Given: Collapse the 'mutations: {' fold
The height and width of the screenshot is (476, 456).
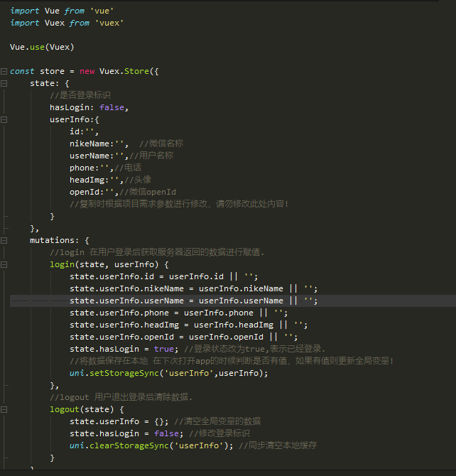Looking at the screenshot, I should click(4, 240).
